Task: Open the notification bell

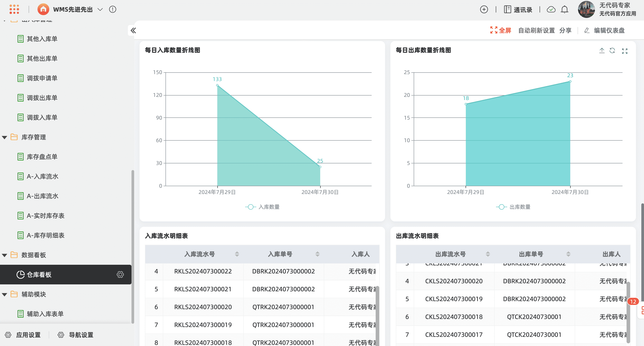Action: click(x=564, y=9)
